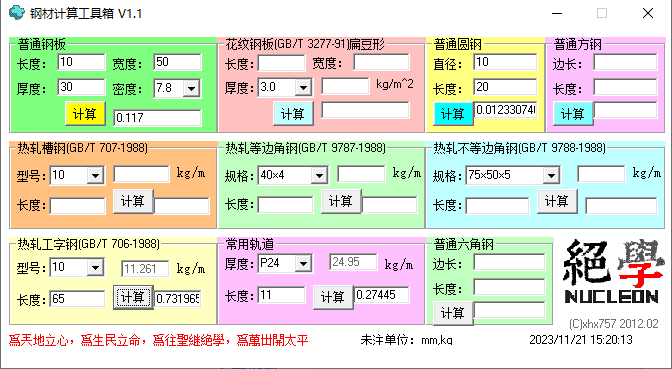Viewport: 672px width, 369px height.
Task: Click the cyan 计算 button under 普通圆钢
Action: 453,114
